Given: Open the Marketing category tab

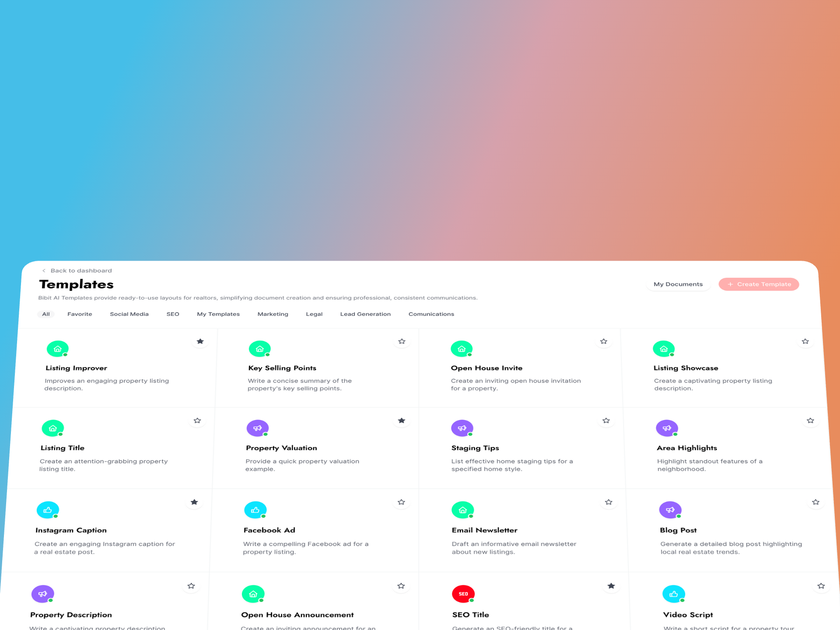Looking at the screenshot, I should click(273, 314).
